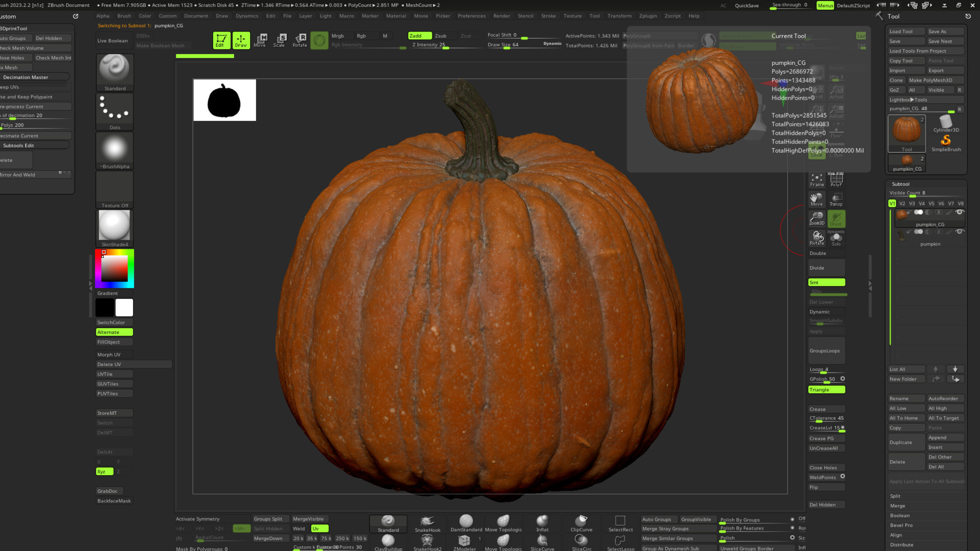Select the ClayBuildup brush
Screen dimensions: 980x551
click(388, 542)
